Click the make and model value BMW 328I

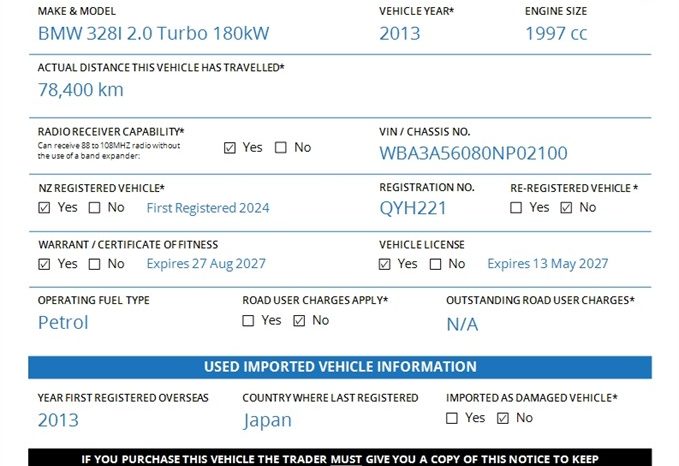tap(154, 33)
